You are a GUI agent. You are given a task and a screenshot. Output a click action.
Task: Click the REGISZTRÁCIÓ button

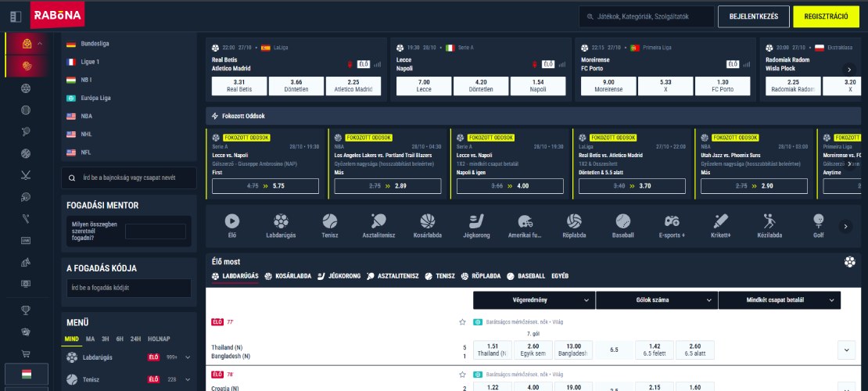(827, 16)
